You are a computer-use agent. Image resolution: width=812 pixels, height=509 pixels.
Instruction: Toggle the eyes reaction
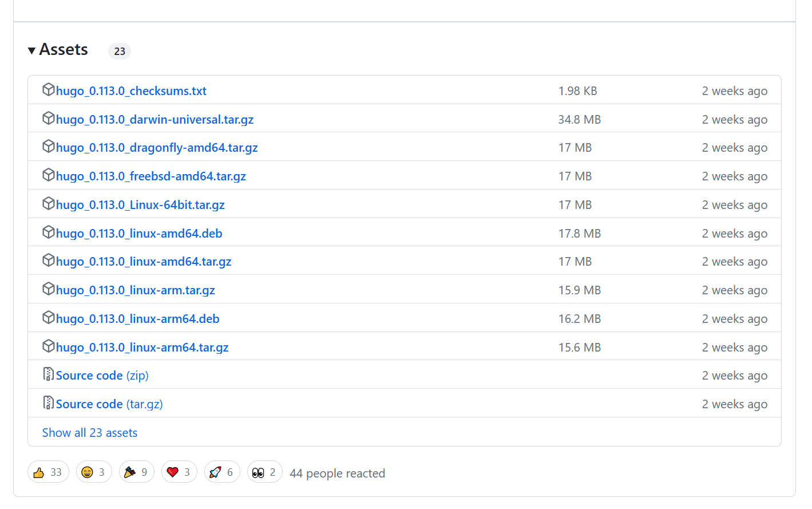pos(264,472)
